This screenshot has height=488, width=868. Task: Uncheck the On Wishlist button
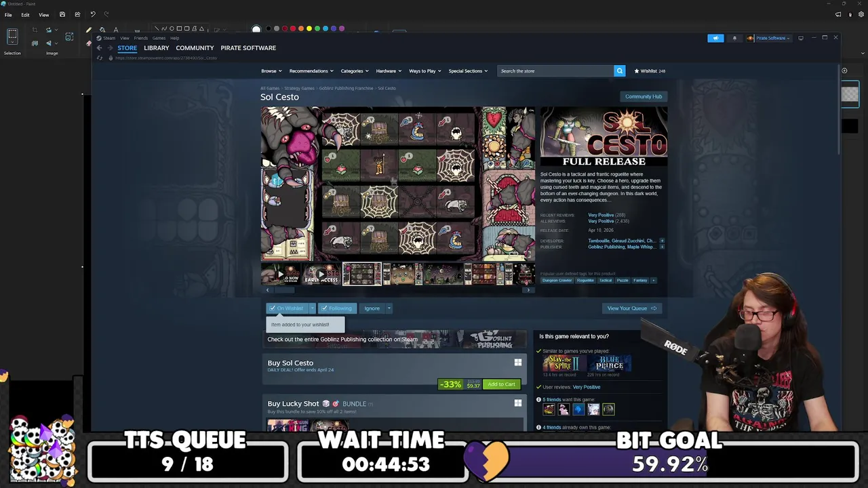click(x=285, y=308)
